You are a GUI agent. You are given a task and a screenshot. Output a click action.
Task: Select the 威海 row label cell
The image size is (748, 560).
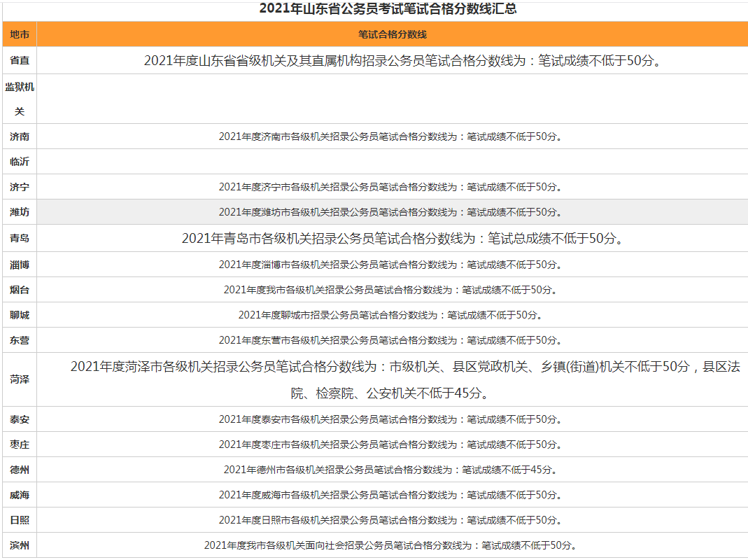pyautogui.click(x=20, y=495)
